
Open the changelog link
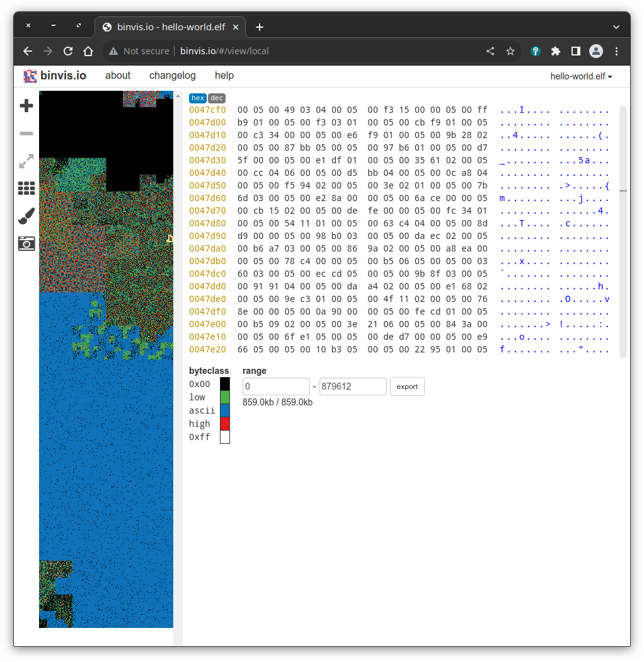(172, 75)
